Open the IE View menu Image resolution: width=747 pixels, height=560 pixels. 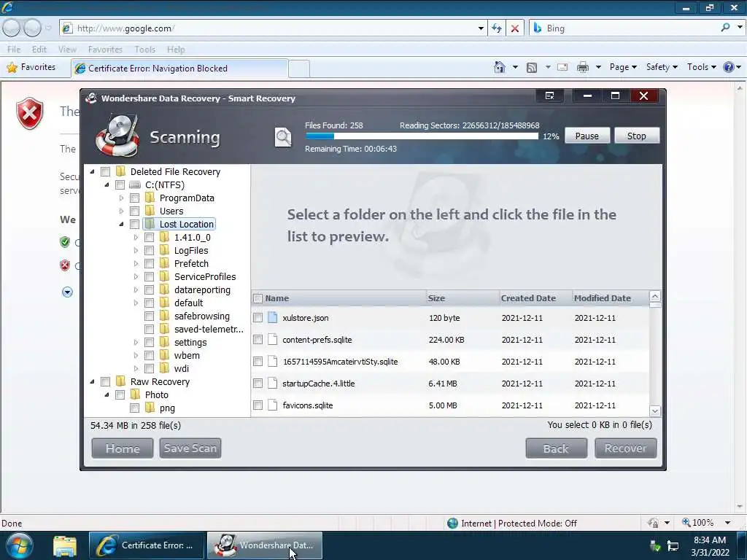(x=67, y=50)
